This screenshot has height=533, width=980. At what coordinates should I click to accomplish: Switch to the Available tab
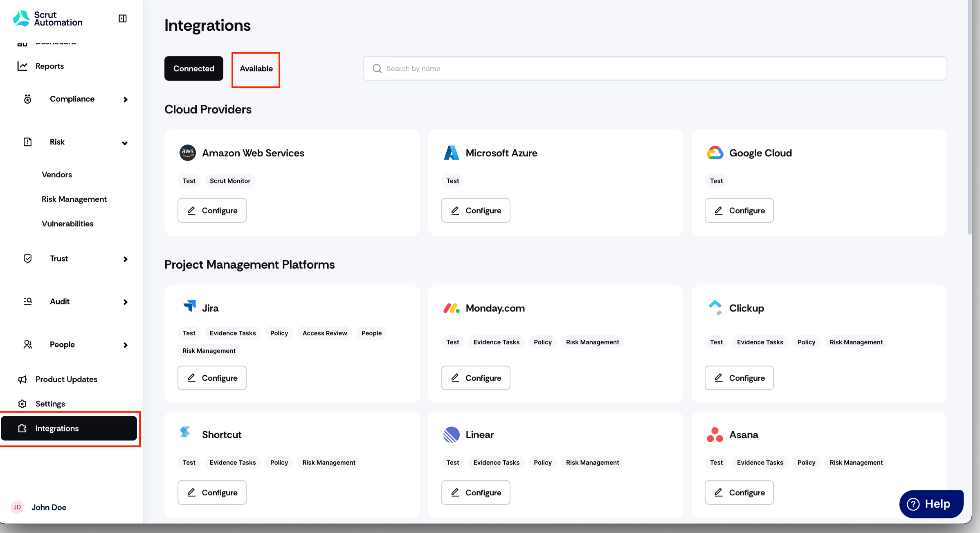pyautogui.click(x=256, y=68)
